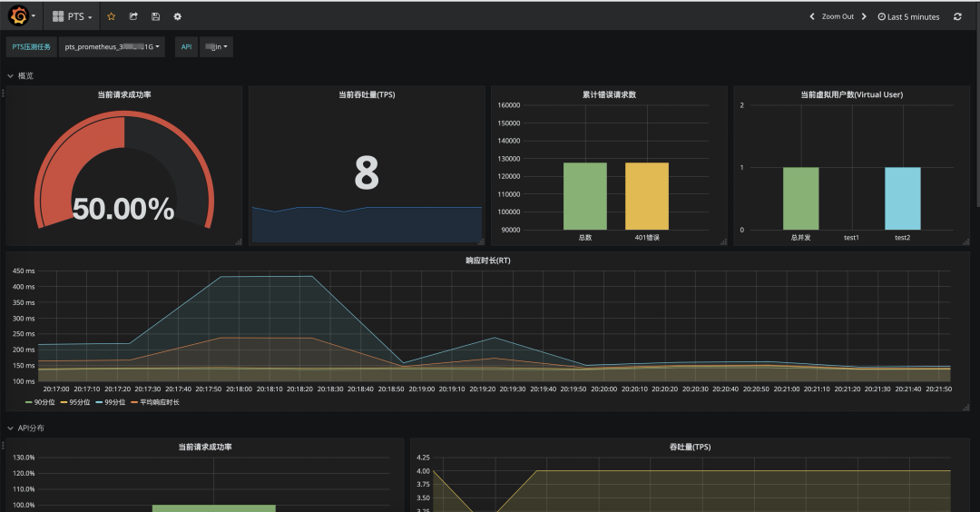Toggle the 99分位 series in RT legend
The width and height of the screenshot is (980, 512).
[x=114, y=401]
